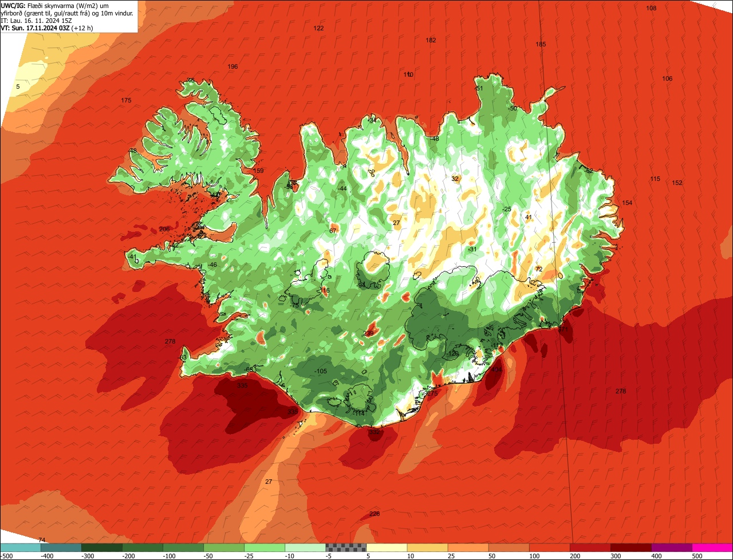The width and height of the screenshot is (733, 560).
Task: Click the map value '-34'
Action: point(372,120)
